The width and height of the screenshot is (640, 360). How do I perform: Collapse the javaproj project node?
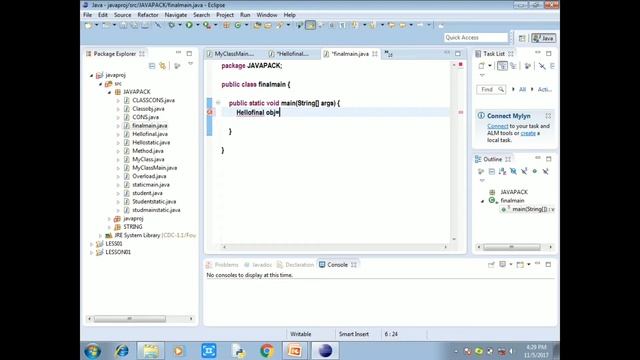click(91, 75)
